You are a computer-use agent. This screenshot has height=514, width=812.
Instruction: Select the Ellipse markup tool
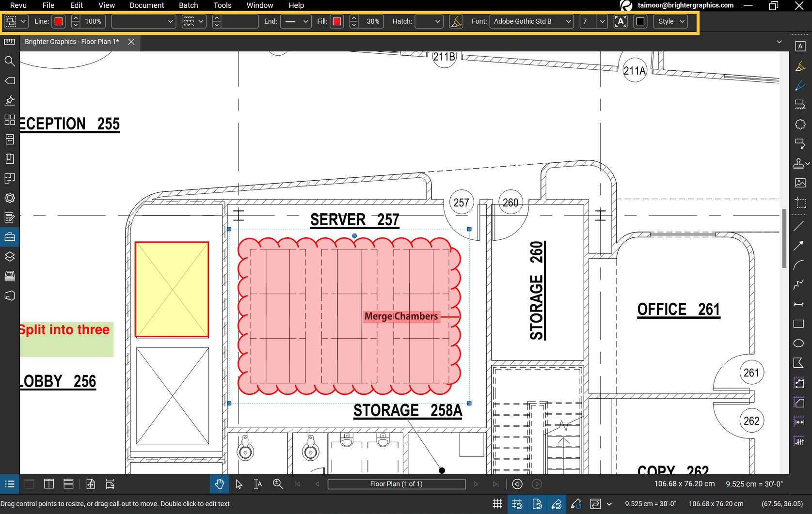click(799, 343)
